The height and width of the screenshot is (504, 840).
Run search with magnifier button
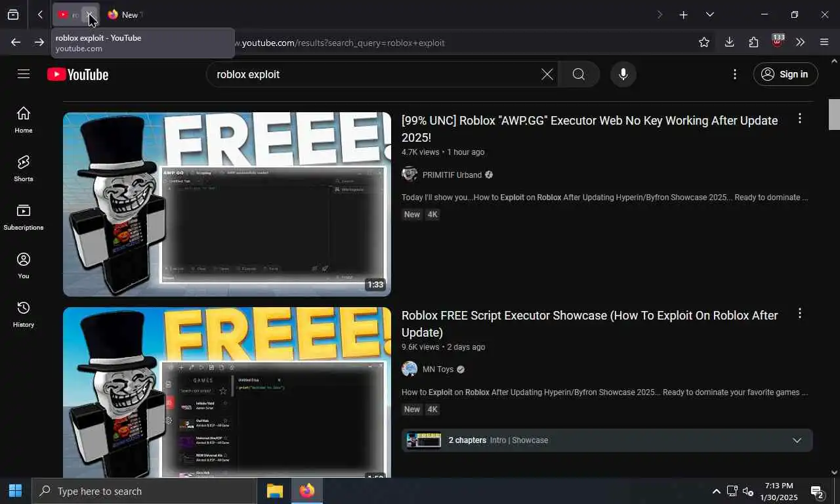click(579, 74)
